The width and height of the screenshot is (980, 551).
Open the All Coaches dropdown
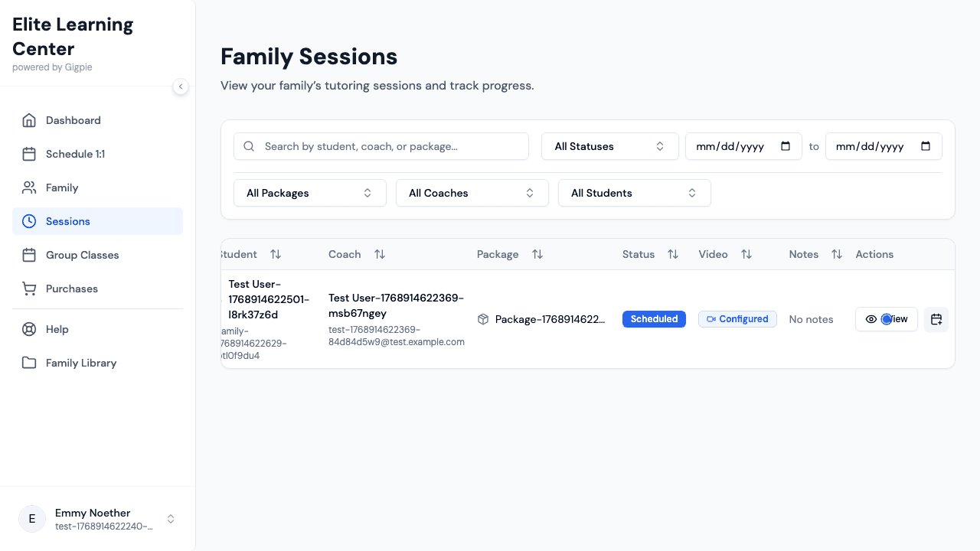472,193
